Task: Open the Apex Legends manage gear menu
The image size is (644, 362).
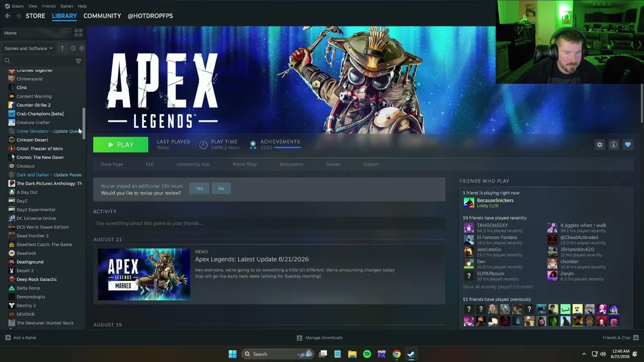Action: pyautogui.click(x=600, y=145)
